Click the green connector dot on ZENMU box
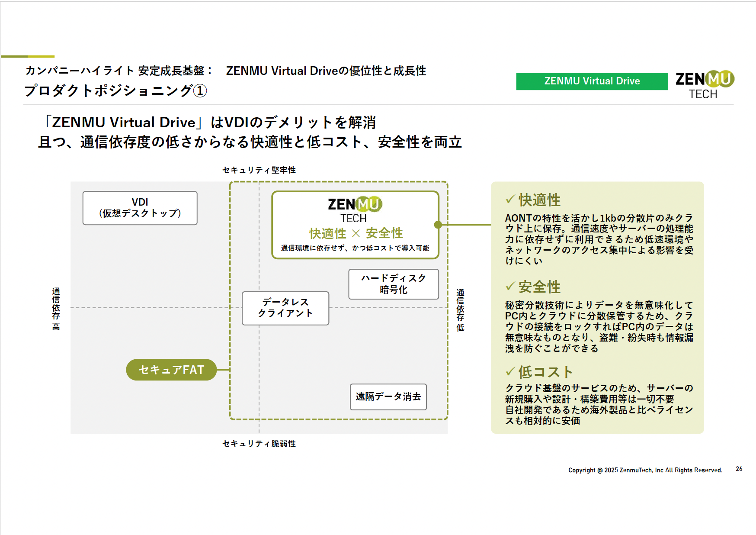This screenshot has width=756, height=535. pyautogui.click(x=438, y=225)
